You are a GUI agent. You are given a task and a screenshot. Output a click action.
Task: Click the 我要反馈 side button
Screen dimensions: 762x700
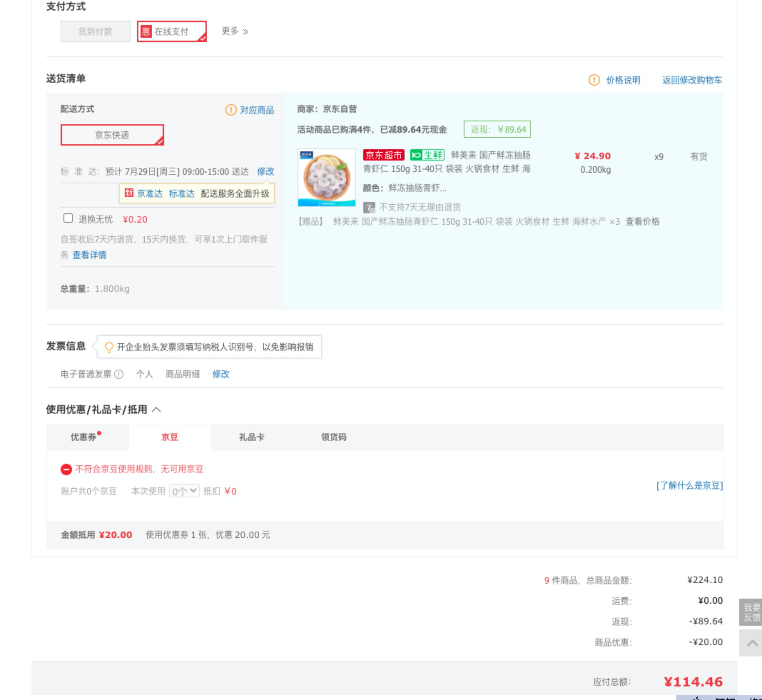point(751,612)
